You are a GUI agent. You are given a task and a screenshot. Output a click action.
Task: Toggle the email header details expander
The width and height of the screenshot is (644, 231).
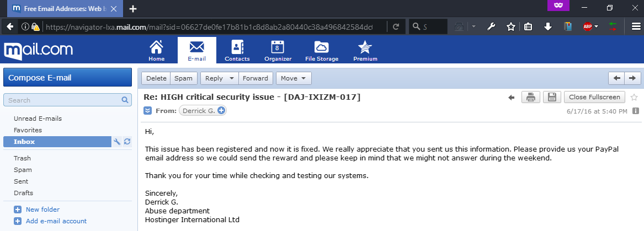[147, 110]
